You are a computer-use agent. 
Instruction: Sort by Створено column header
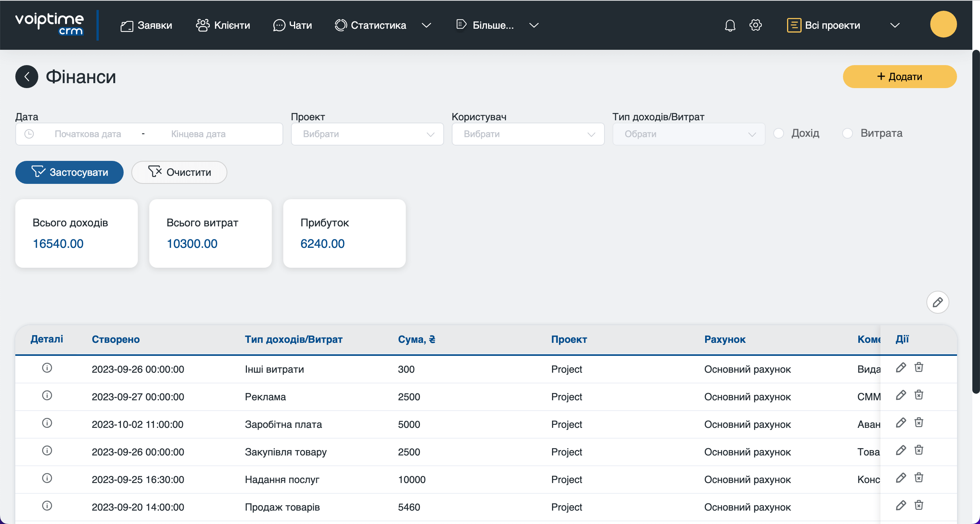pyautogui.click(x=116, y=339)
